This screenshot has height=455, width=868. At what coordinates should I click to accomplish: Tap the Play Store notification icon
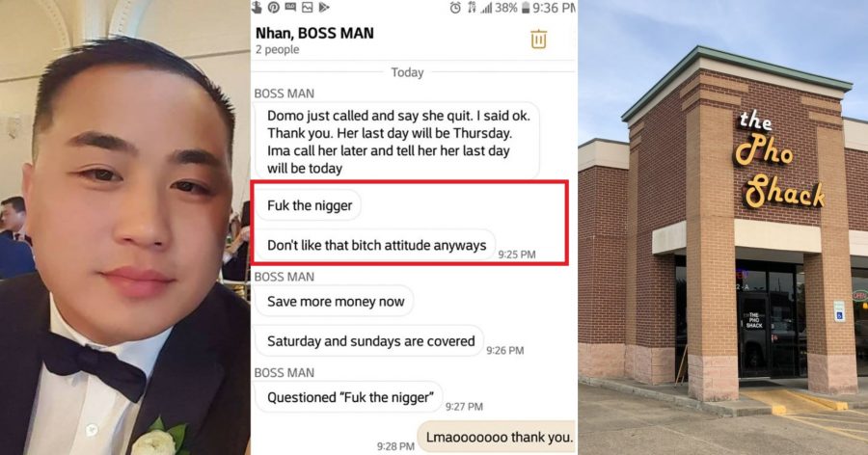pyautogui.click(x=324, y=7)
